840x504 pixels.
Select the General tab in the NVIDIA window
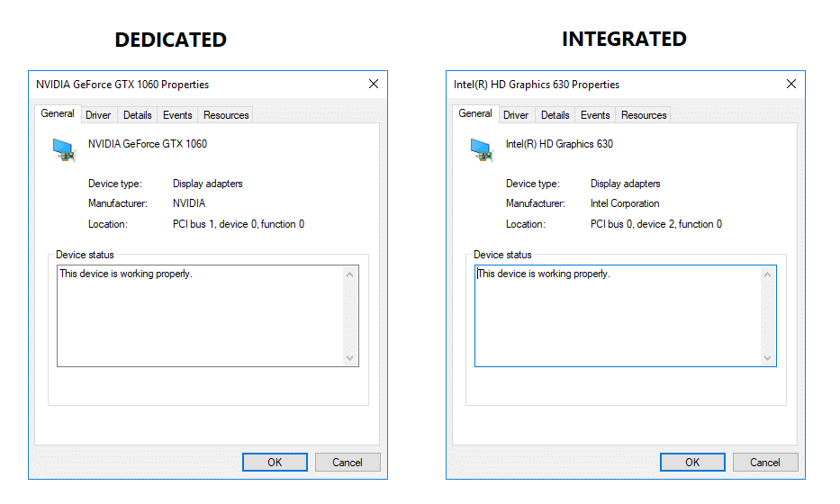[x=58, y=114]
